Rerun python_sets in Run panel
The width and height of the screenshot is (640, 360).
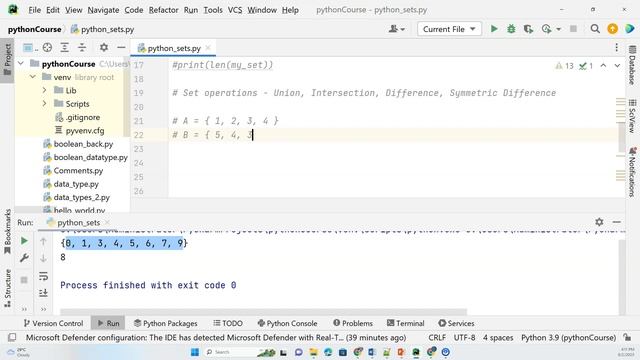24,241
